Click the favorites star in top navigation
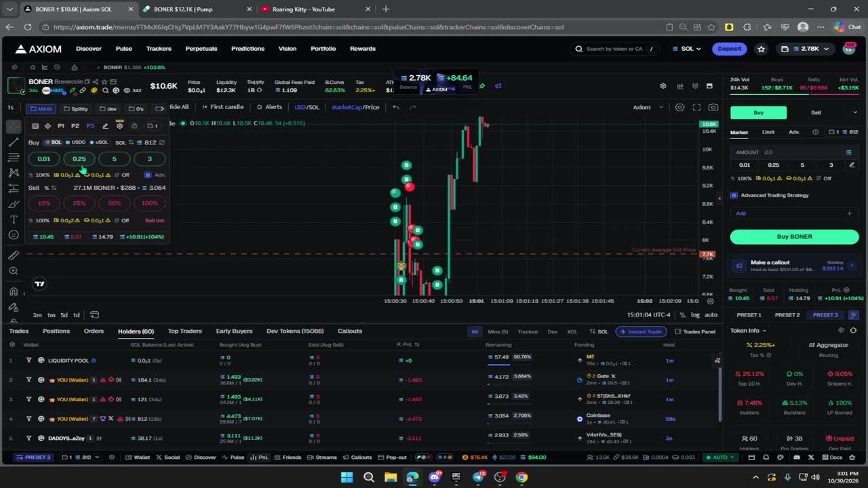Screen dimensions: 868x488 coord(761,49)
